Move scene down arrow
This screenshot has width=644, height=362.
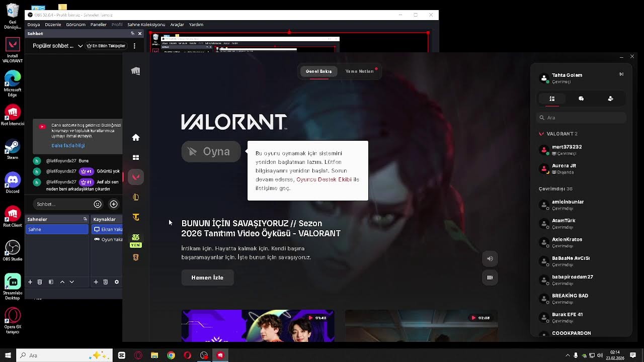[72, 282]
